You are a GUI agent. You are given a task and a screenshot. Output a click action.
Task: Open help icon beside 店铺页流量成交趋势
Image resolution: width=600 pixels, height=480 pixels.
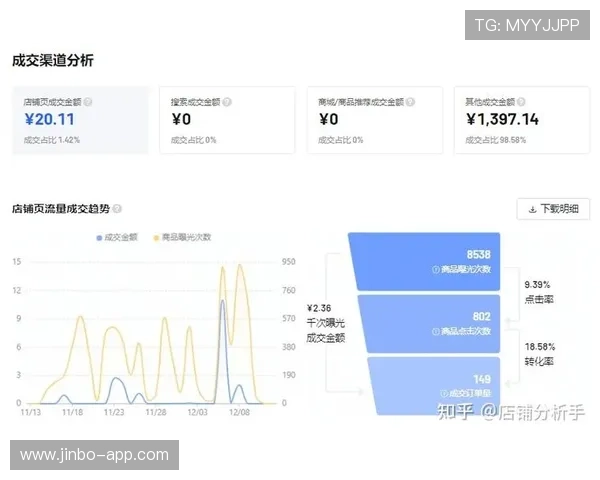[117, 209]
